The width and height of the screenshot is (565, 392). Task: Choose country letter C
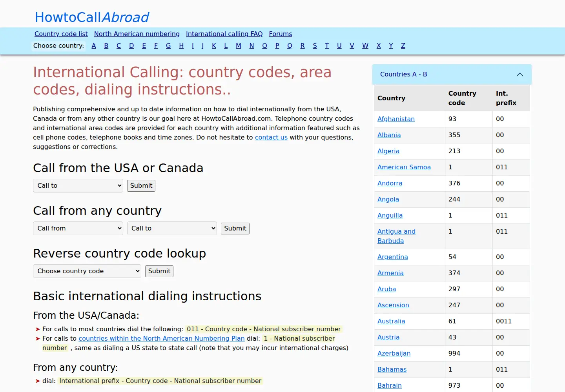point(119,46)
